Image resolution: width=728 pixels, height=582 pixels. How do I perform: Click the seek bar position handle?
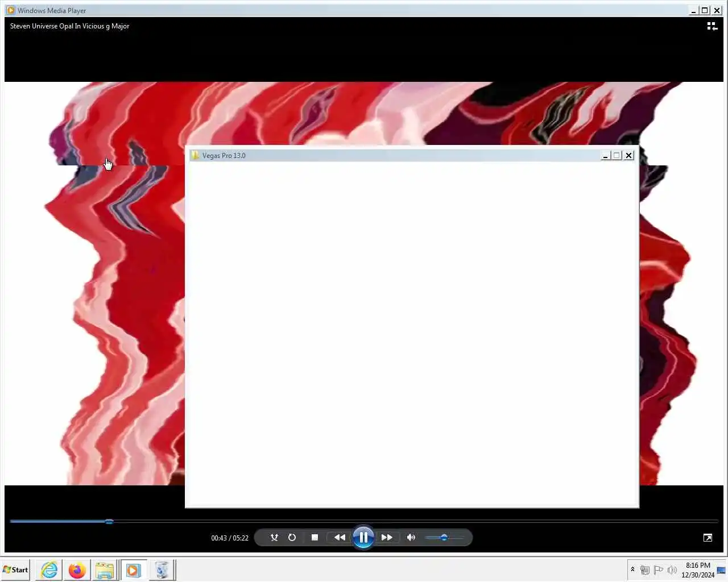click(x=109, y=521)
